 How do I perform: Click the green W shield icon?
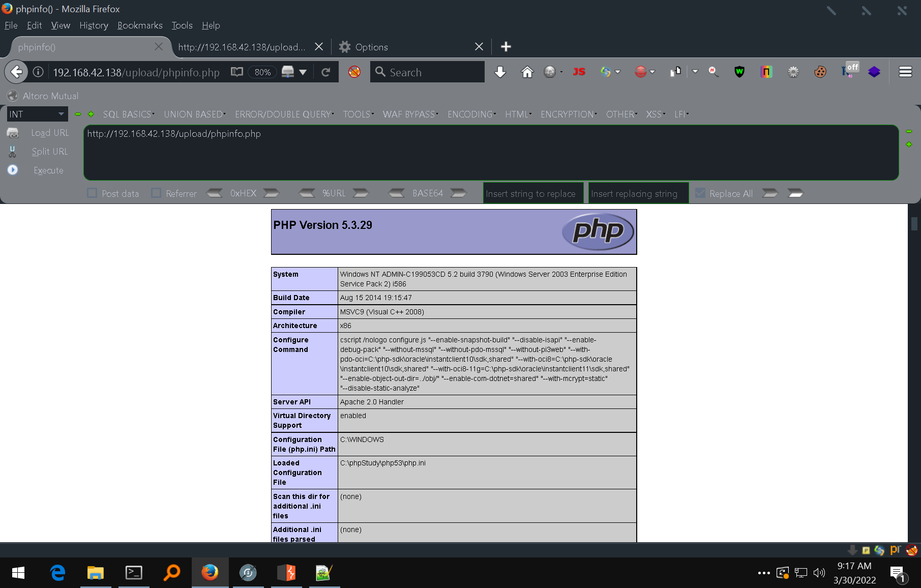coord(739,72)
